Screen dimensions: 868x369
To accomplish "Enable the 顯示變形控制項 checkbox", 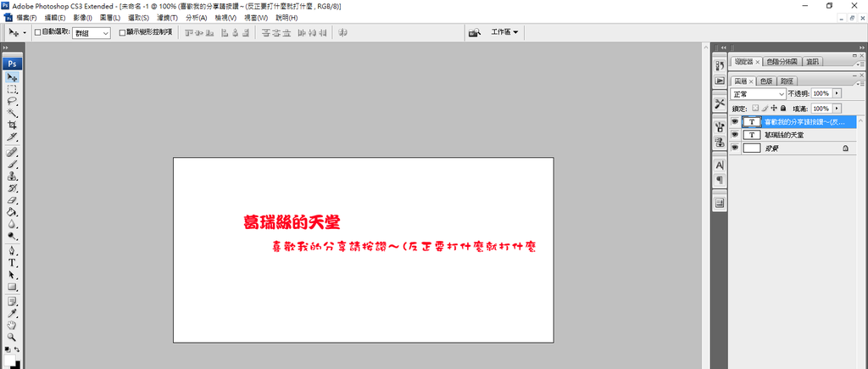I will [122, 33].
